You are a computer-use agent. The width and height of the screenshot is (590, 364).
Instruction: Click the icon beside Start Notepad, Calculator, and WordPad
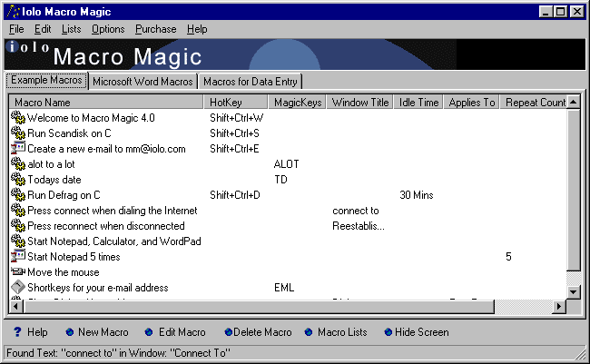coord(17,241)
